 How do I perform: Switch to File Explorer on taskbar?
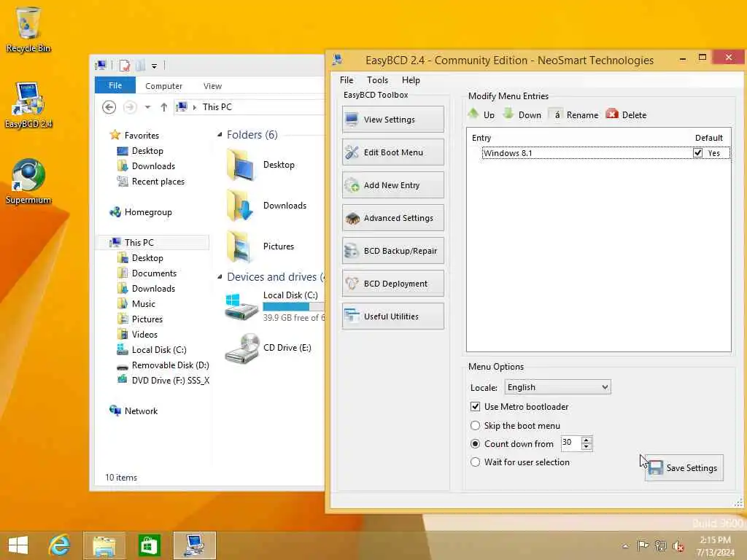(104, 545)
